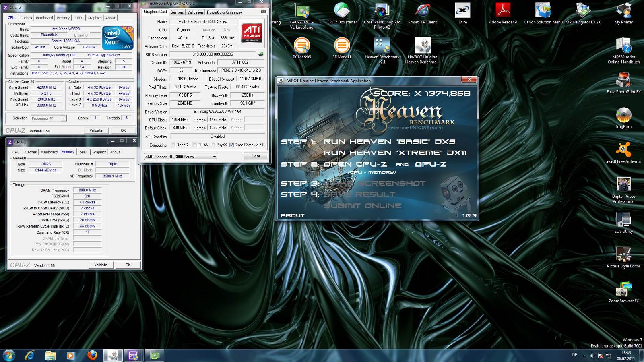Open My Printer desktop icon
The width and height of the screenshot is (644, 362).
tap(623, 14)
